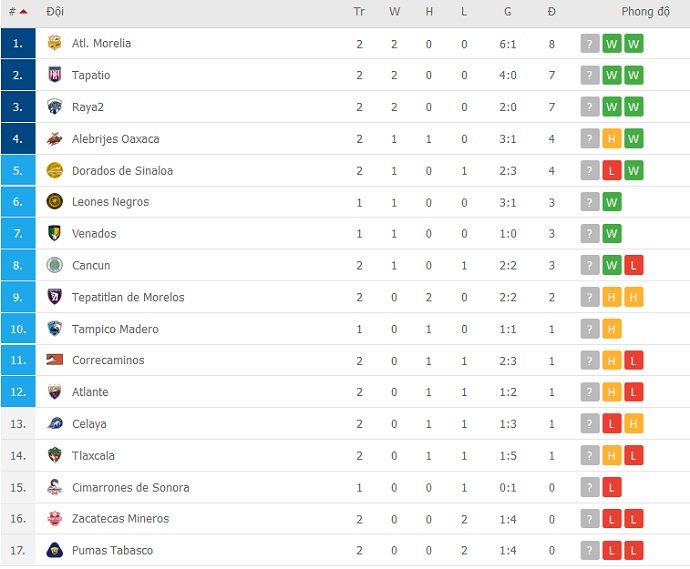Screen dimensions: 690x569
Task: Click the Leones Negros team badge
Action: click(x=55, y=202)
